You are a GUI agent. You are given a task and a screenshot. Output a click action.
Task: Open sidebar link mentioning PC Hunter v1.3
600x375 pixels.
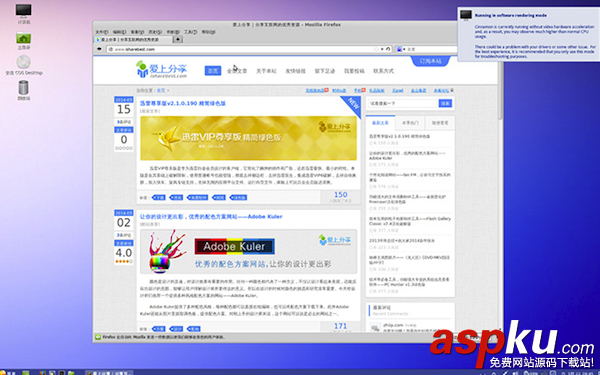coord(409,282)
